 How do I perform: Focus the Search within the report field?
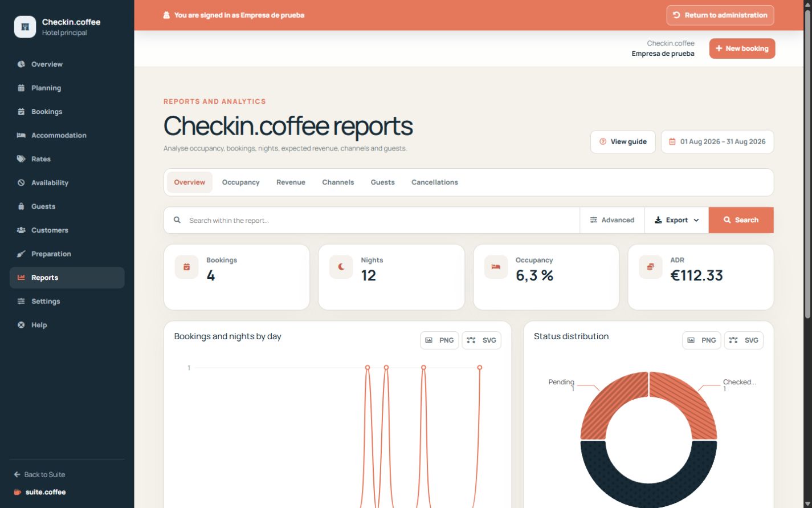[x=372, y=220]
